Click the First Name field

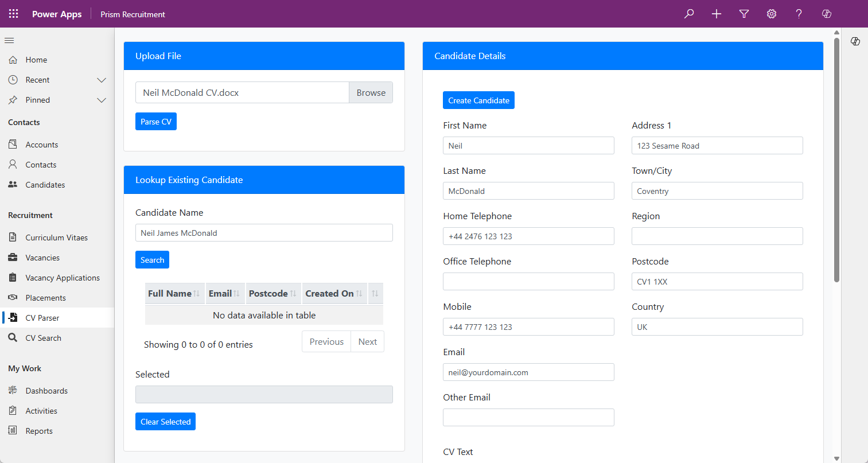pyautogui.click(x=528, y=146)
